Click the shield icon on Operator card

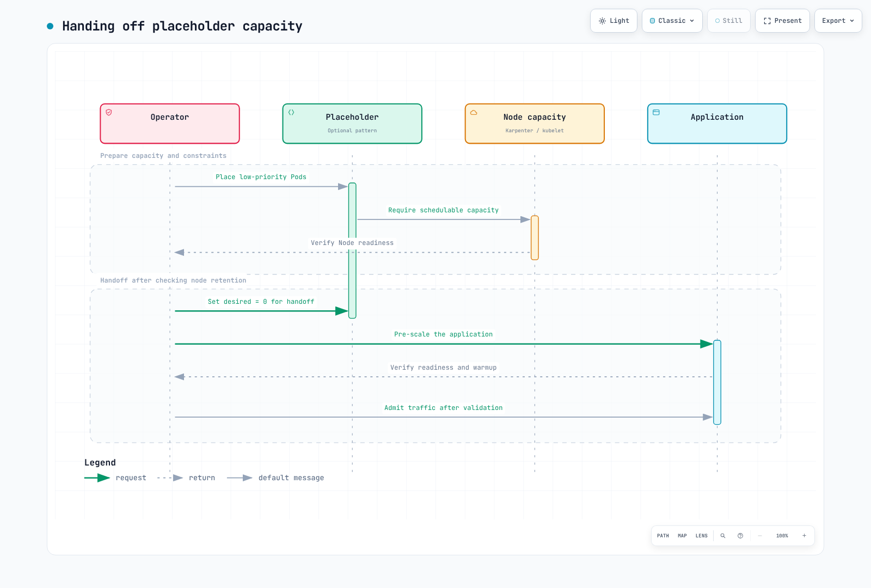click(x=109, y=112)
